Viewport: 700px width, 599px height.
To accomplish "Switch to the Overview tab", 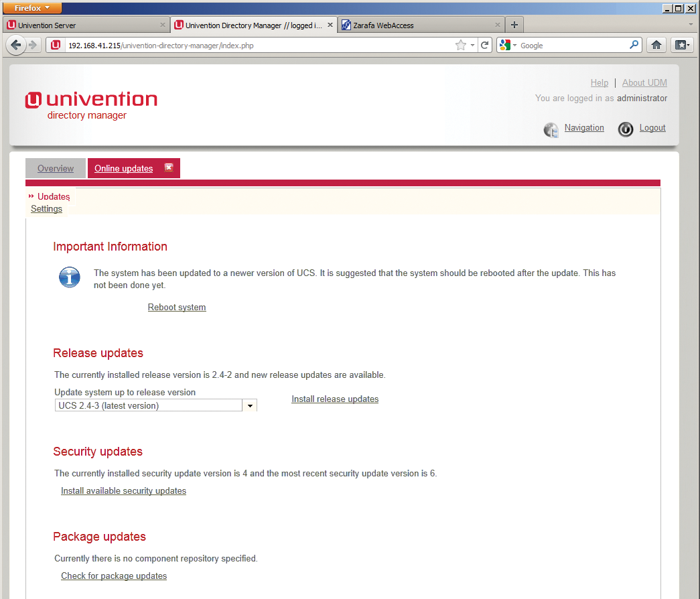I will [x=56, y=168].
